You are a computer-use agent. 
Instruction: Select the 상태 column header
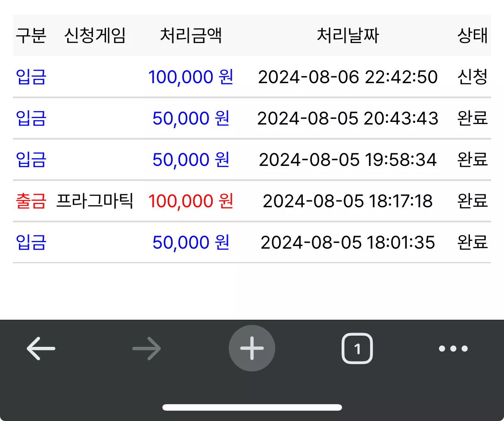473,35
